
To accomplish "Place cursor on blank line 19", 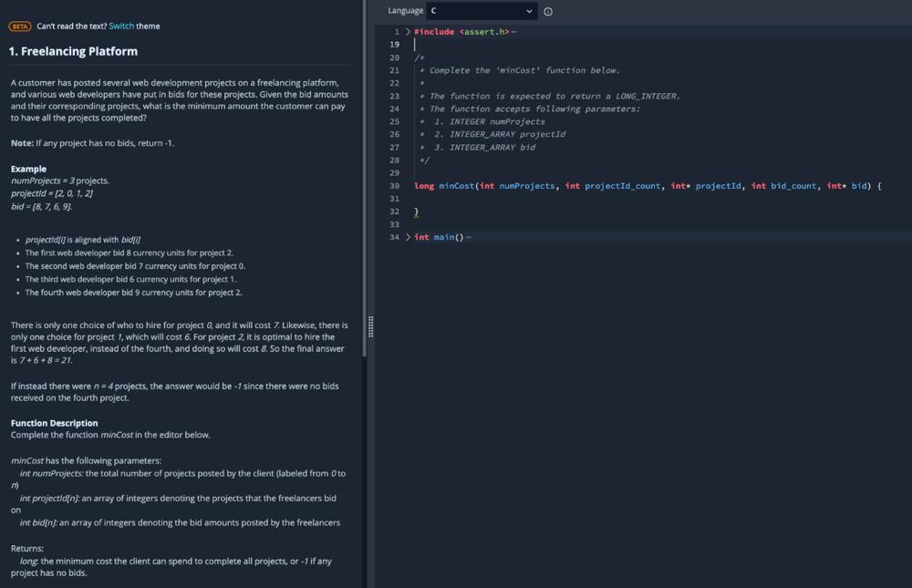I will [x=547, y=45].
